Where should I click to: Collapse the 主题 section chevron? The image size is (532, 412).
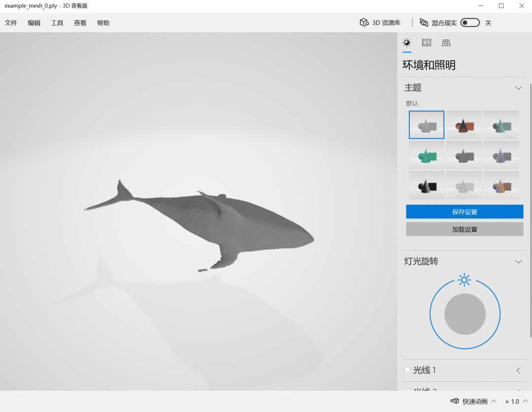point(518,88)
